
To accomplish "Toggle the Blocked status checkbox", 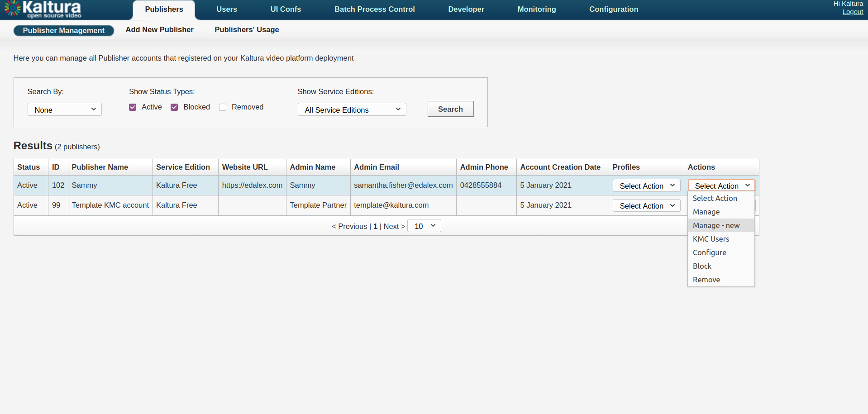I will [x=174, y=107].
